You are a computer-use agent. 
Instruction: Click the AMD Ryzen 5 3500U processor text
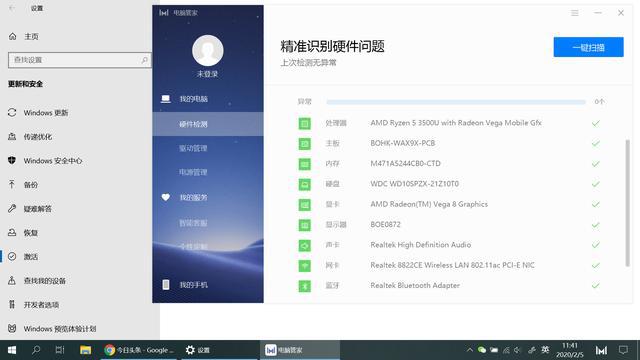click(x=456, y=123)
